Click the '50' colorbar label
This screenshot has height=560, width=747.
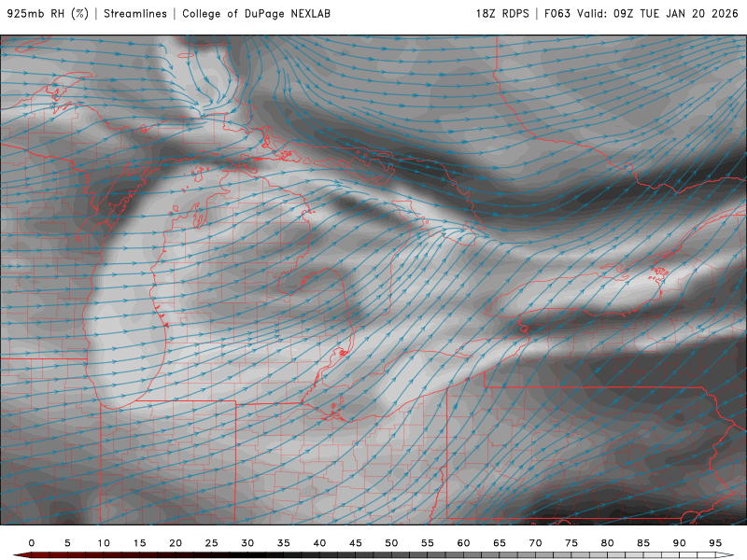pos(391,543)
